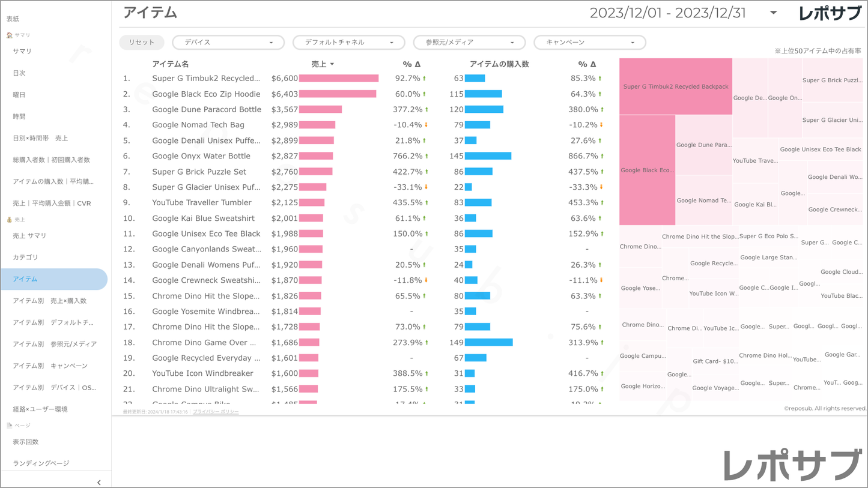Go to the カテゴリ page in sidebar

(x=25, y=258)
